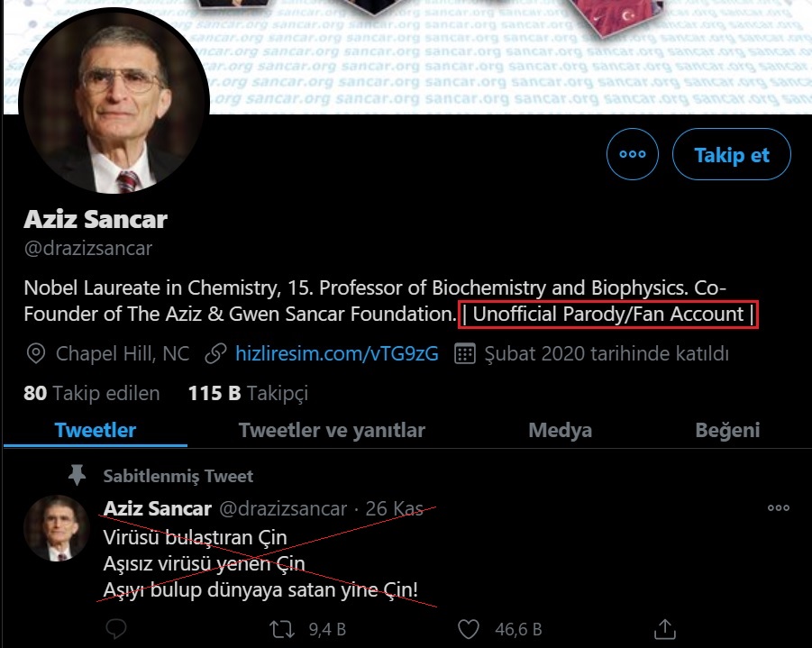The width and height of the screenshot is (812, 648).
Task: Click the Chapel Hill location pin icon
Action: (36, 353)
